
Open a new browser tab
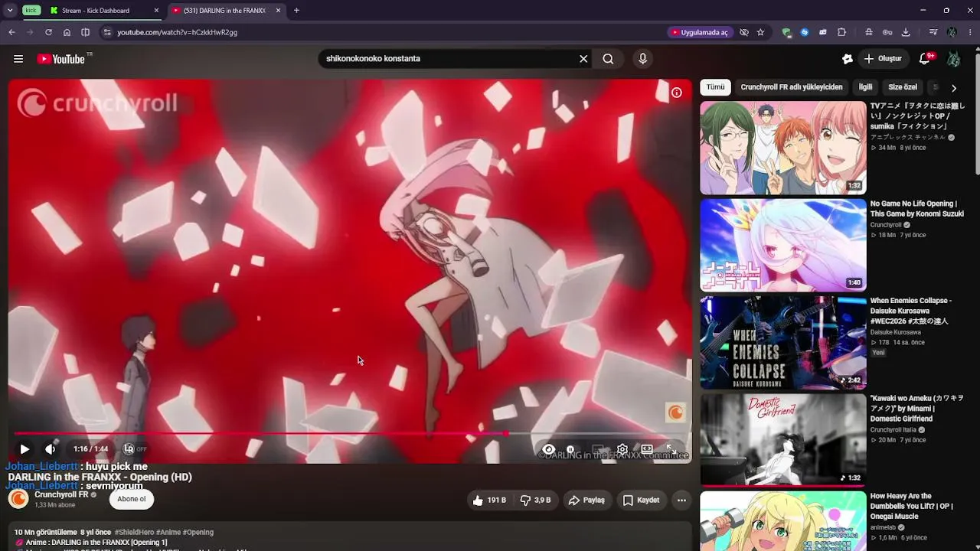click(x=296, y=11)
